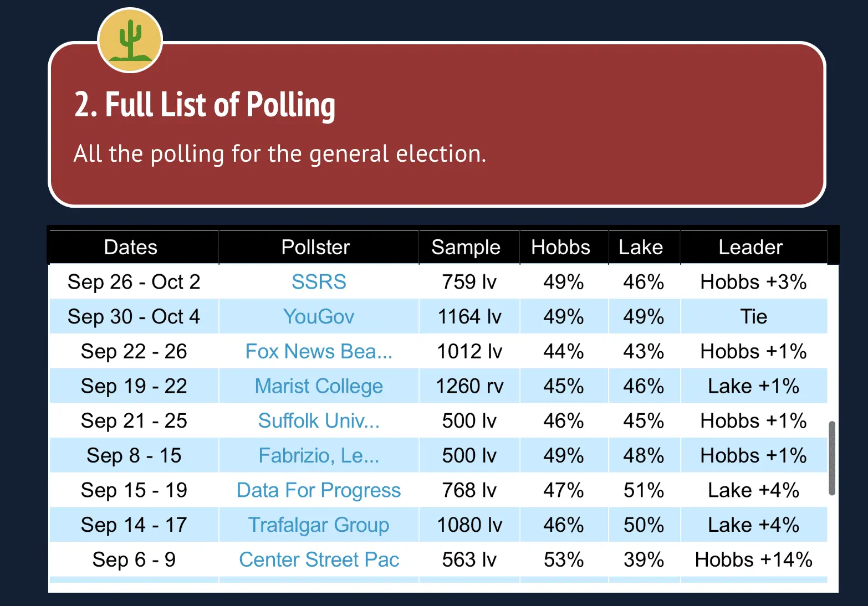
Task: Click the table's vertical scrollbar thumb
Action: tap(831, 458)
